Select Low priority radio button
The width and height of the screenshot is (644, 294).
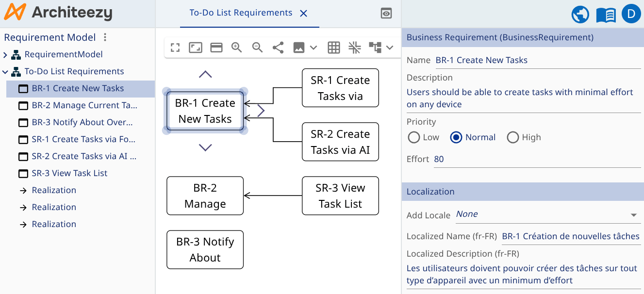414,138
